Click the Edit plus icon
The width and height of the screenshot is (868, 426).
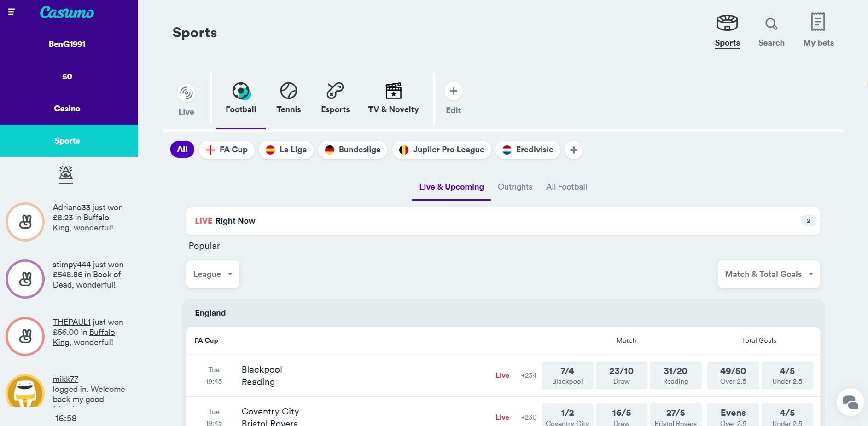pos(454,91)
